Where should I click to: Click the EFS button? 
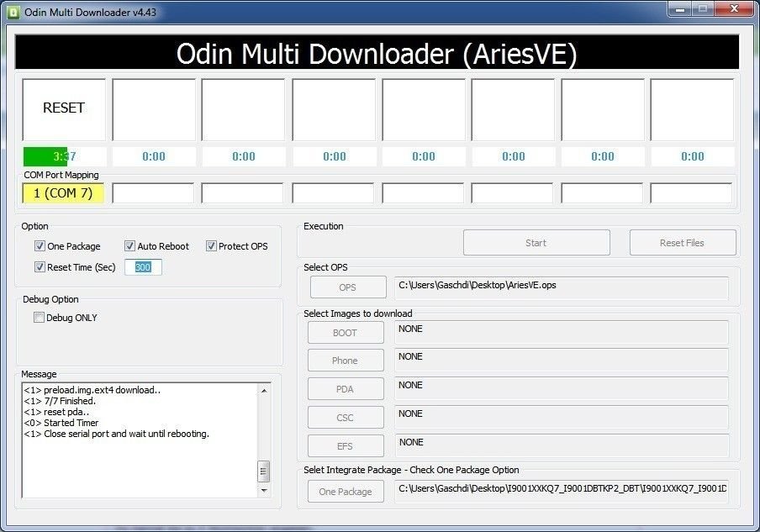tap(345, 446)
